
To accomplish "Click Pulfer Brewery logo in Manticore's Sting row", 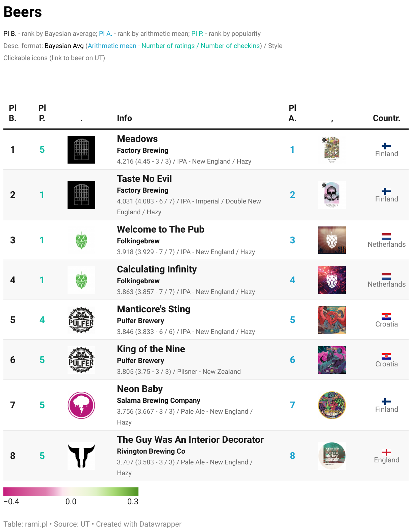I will coord(81,320).
